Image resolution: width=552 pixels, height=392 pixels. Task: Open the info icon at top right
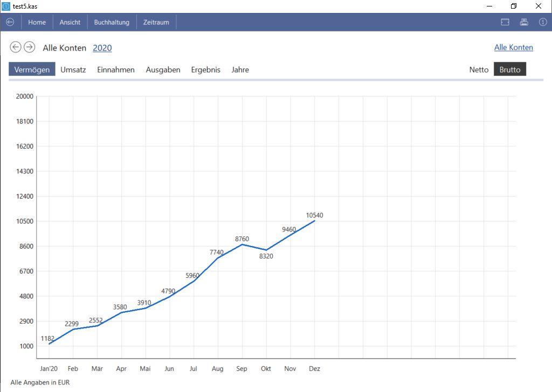pos(543,22)
